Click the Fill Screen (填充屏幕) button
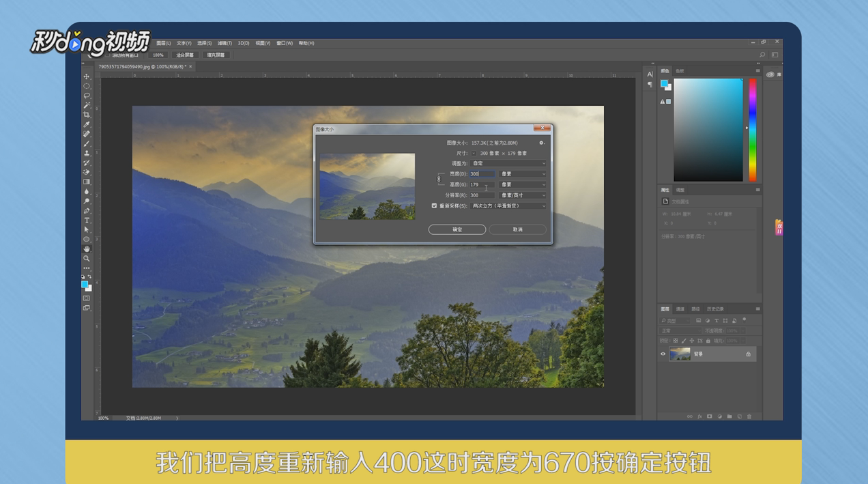Image resolution: width=868 pixels, height=484 pixels. click(216, 55)
